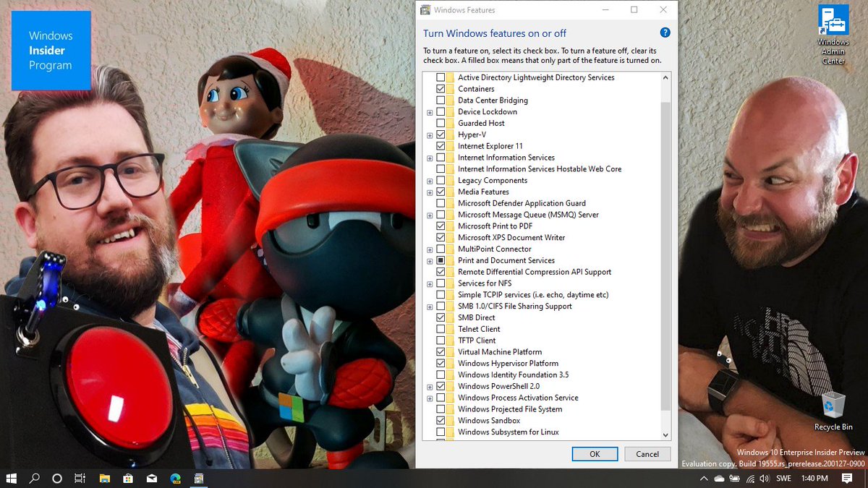Image resolution: width=868 pixels, height=488 pixels.
Task: Open the Action Center notifications icon
Action: point(847,479)
